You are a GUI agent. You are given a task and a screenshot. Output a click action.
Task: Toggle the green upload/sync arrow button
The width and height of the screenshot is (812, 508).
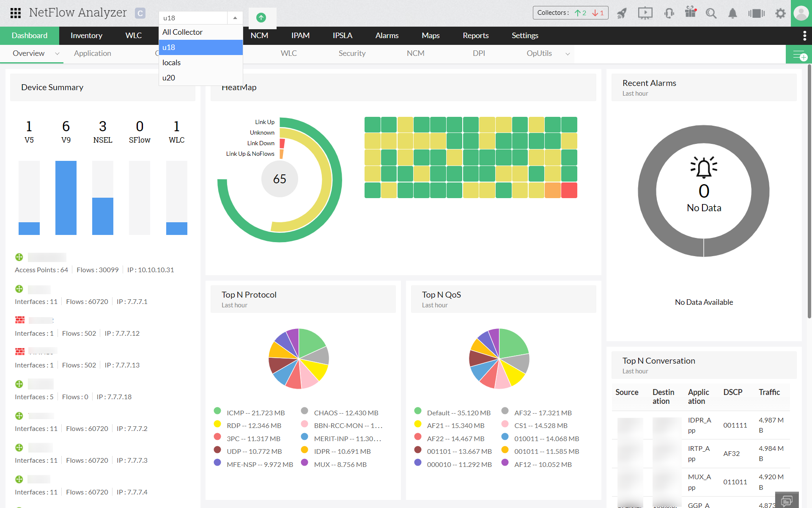261,17
